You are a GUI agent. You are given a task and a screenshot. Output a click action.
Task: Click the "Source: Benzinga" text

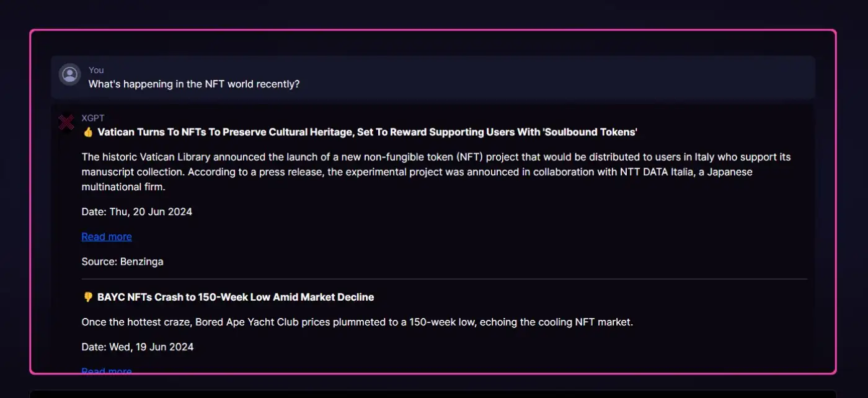tap(122, 261)
